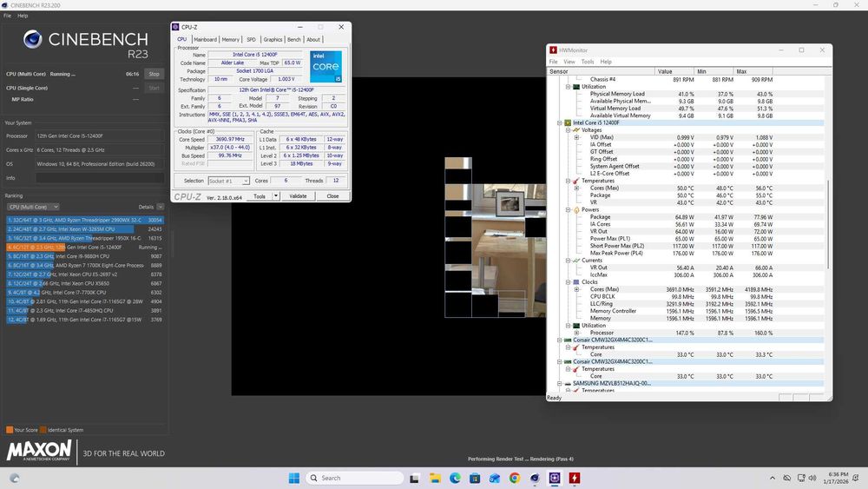The image size is (868, 489).
Task: Click the CPU-Z taskbar icon
Action: point(555,478)
